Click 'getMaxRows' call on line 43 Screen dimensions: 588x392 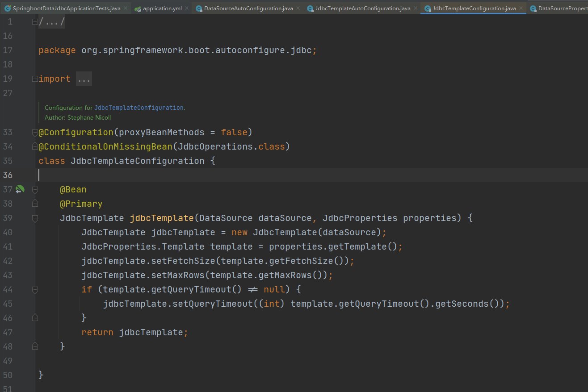[285, 275]
